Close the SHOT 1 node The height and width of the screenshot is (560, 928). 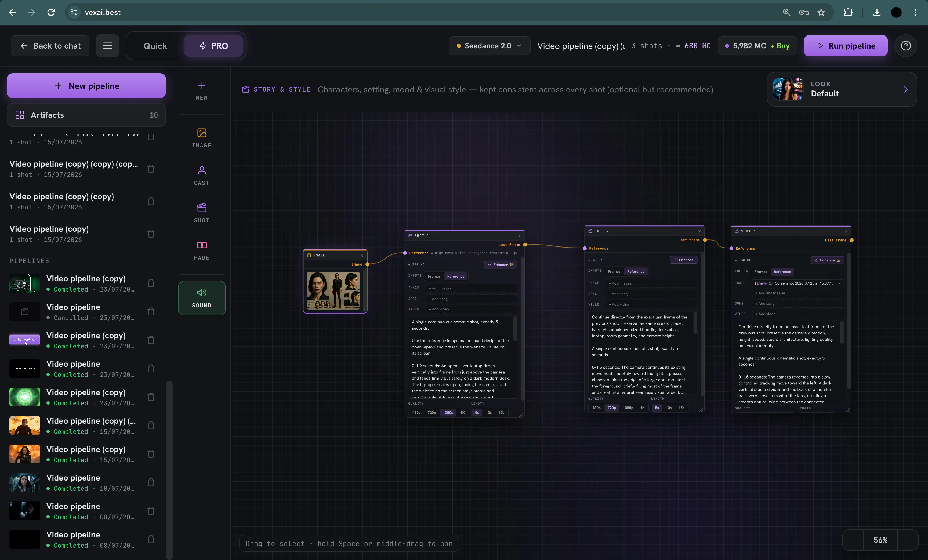[519, 236]
